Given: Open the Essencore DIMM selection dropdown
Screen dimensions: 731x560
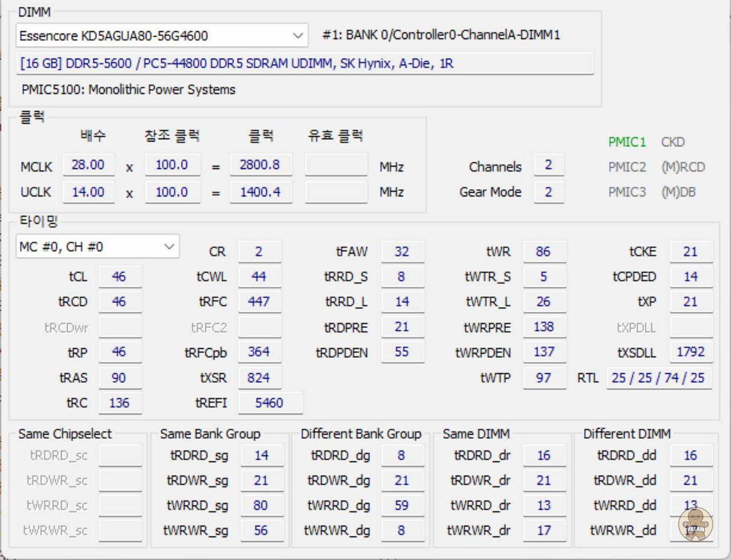Looking at the screenshot, I should [162, 35].
